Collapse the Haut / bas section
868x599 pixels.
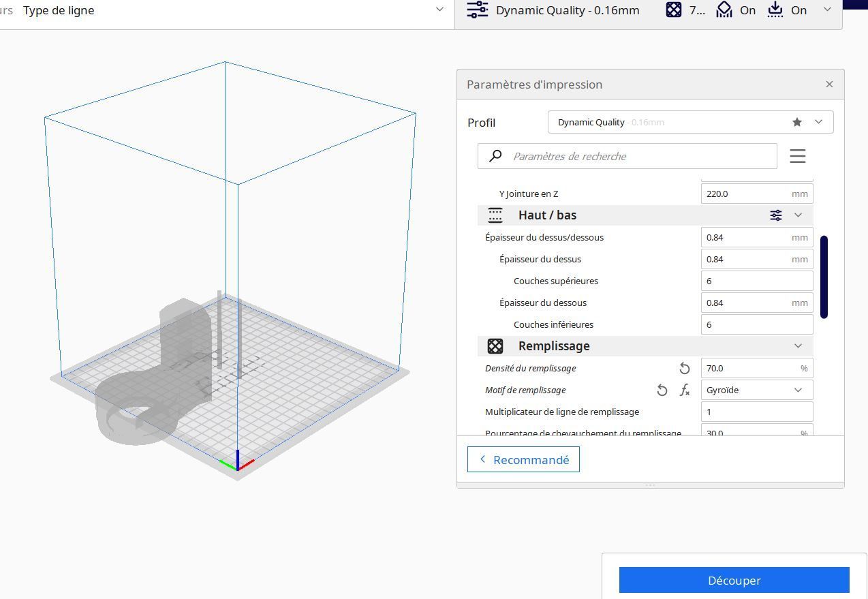[x=799, y=215]
